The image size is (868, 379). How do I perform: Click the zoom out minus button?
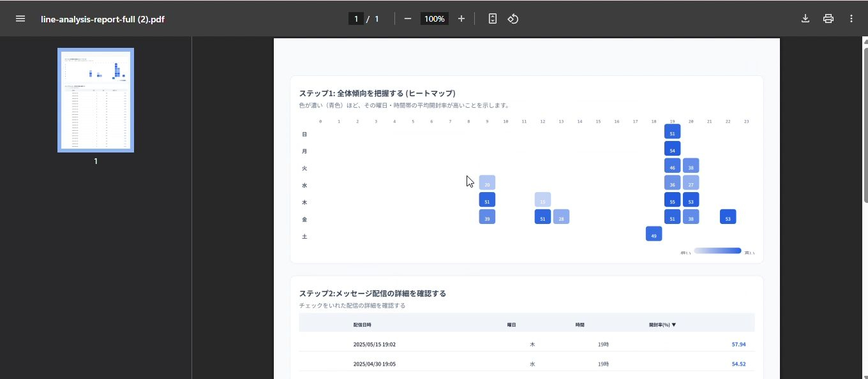point(407,19)
